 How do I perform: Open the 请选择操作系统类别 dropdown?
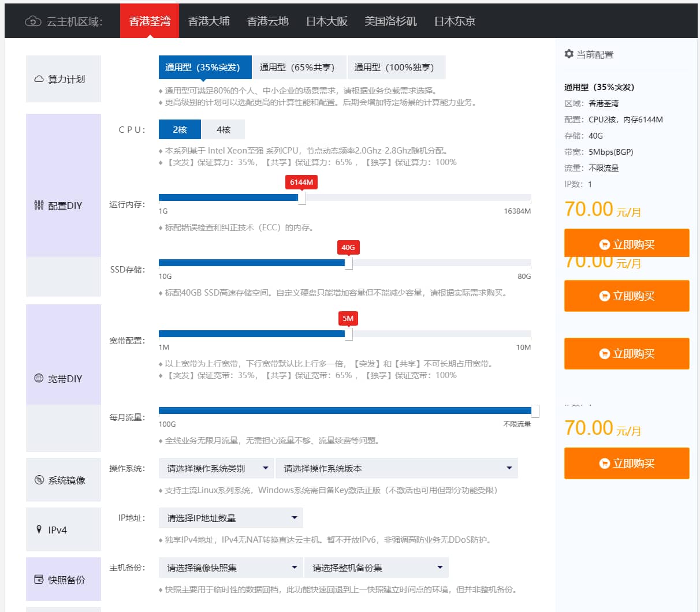tap(216, 468)
